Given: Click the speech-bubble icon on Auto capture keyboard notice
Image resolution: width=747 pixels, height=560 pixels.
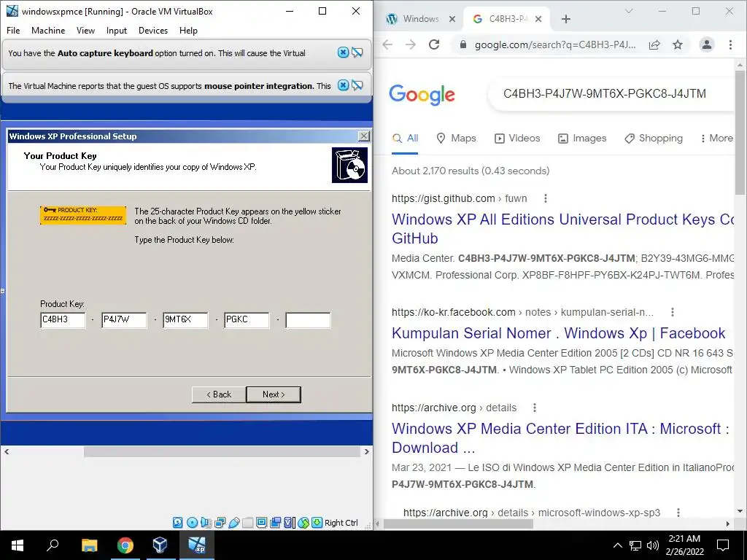Looking at the screenshot, I should [357, 52].
